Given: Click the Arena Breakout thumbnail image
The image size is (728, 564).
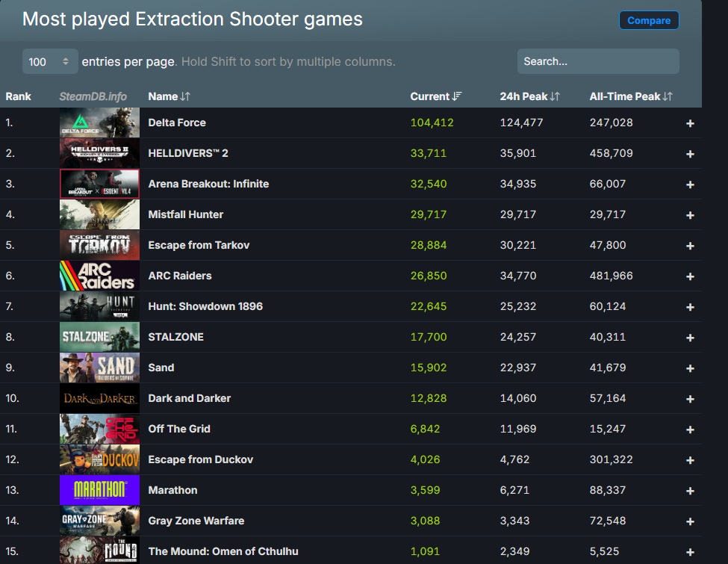Looking at the screenshot, I should 99,184.
